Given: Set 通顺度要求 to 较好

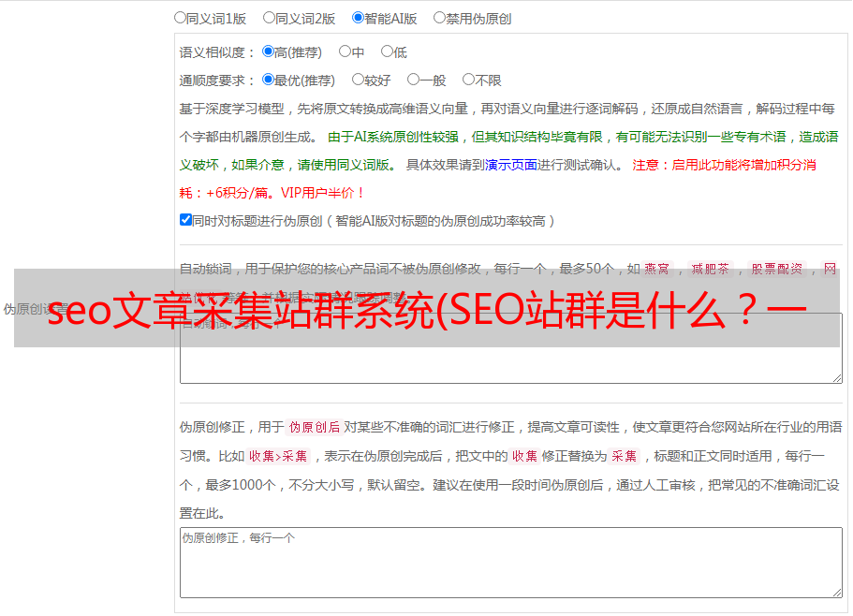Looking at the screenshot, I should coord(358,80).
